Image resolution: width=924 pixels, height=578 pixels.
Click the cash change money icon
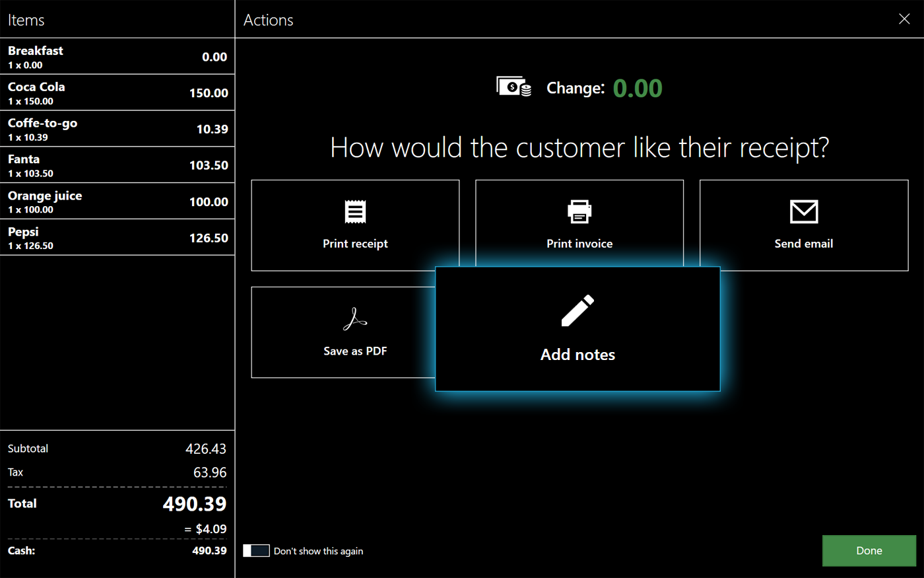click(513, 87)
